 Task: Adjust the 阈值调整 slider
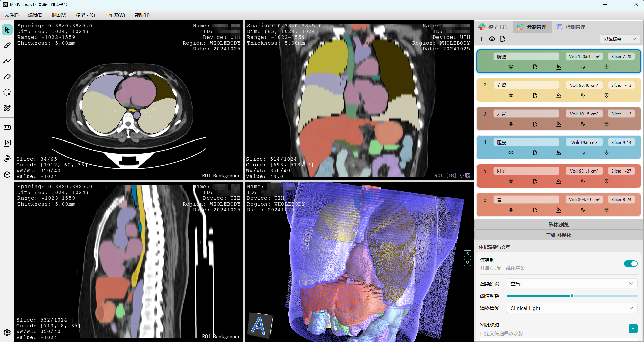[x=572, y=296]
